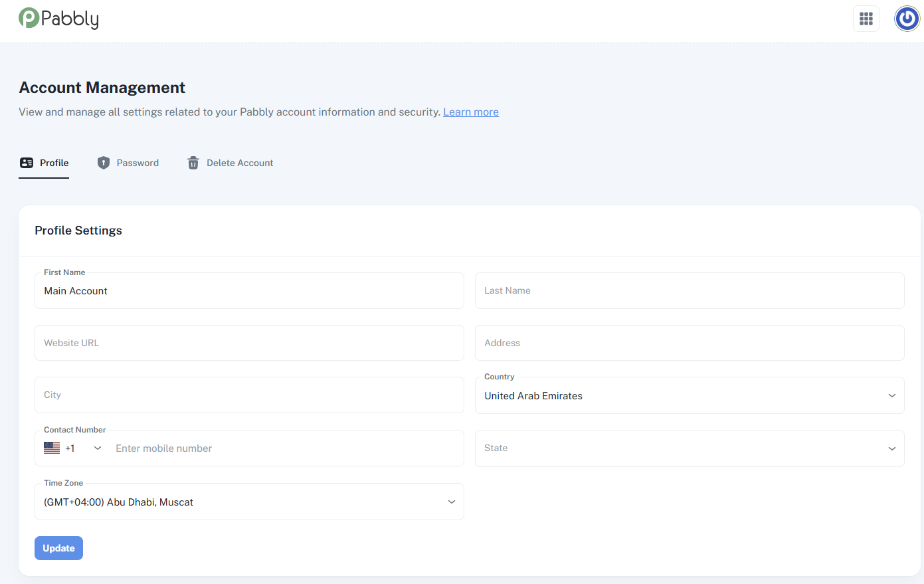Screen dimensions: 924x584
Task: Click the Pabbly logo
Action: coord(58,19)
